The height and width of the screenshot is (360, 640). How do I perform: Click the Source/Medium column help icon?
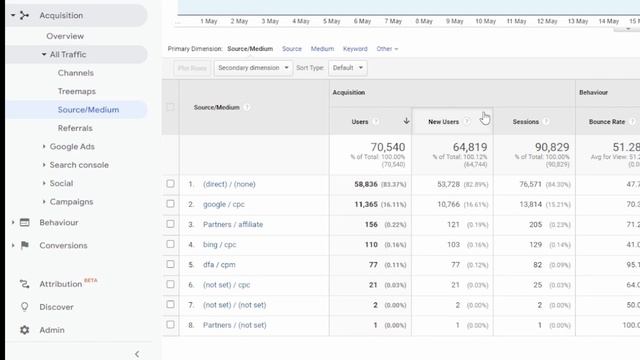(x=247, y=107)
